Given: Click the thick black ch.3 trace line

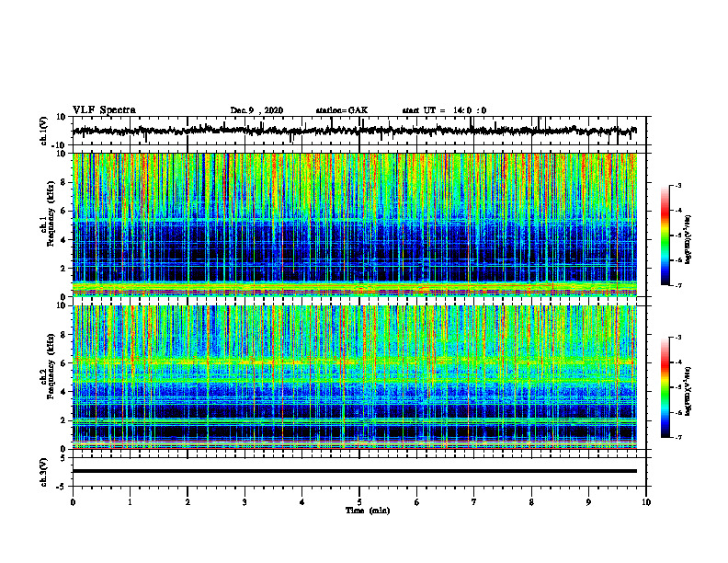Looking at the screenshot, I should click(355, 471).
